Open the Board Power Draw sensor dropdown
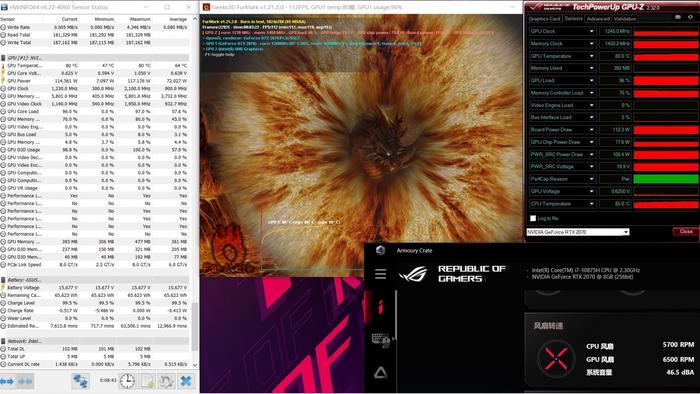This screenshot has width=700, height=394. pos(592,130)
